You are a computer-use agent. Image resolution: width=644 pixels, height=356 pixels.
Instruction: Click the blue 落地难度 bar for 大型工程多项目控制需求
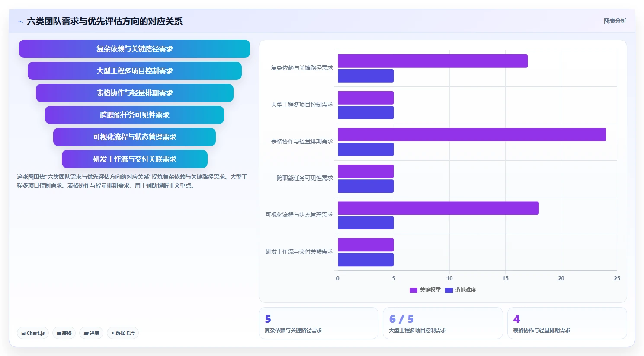[x=365, y=112]
